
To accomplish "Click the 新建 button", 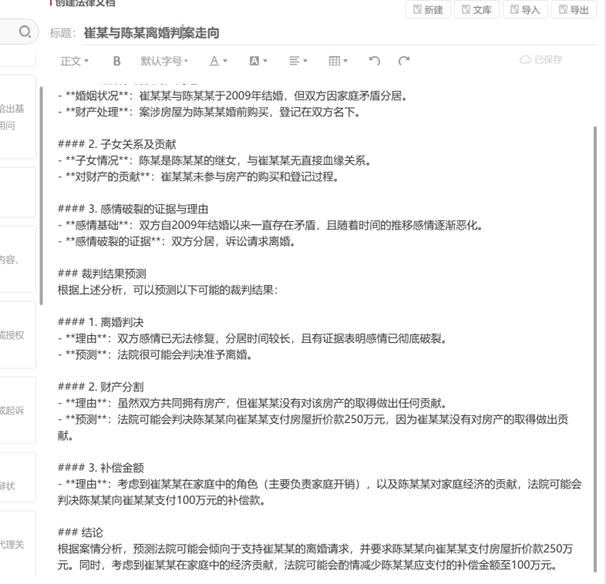I will click(428, 10).
